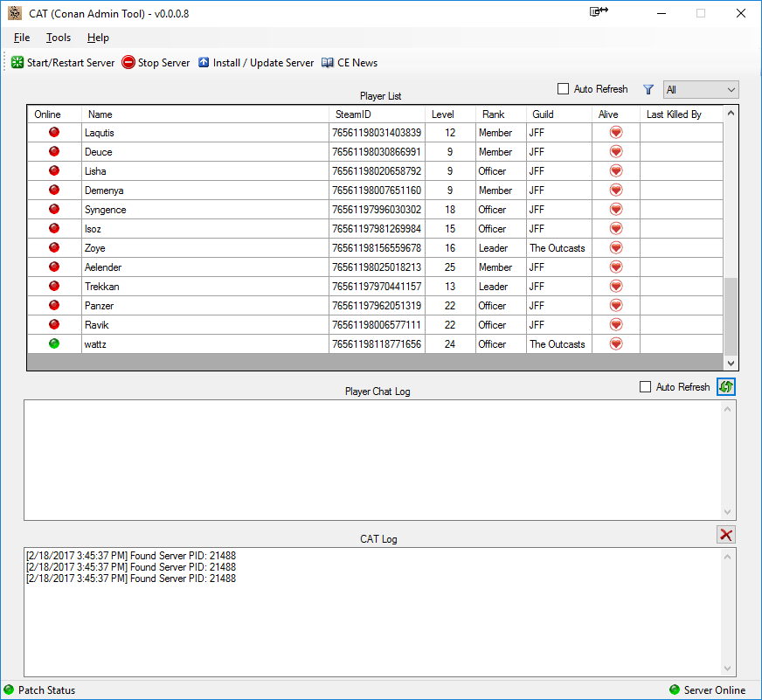Sort players by the Level column header
The image size is (762, 700).
(443, 114)
